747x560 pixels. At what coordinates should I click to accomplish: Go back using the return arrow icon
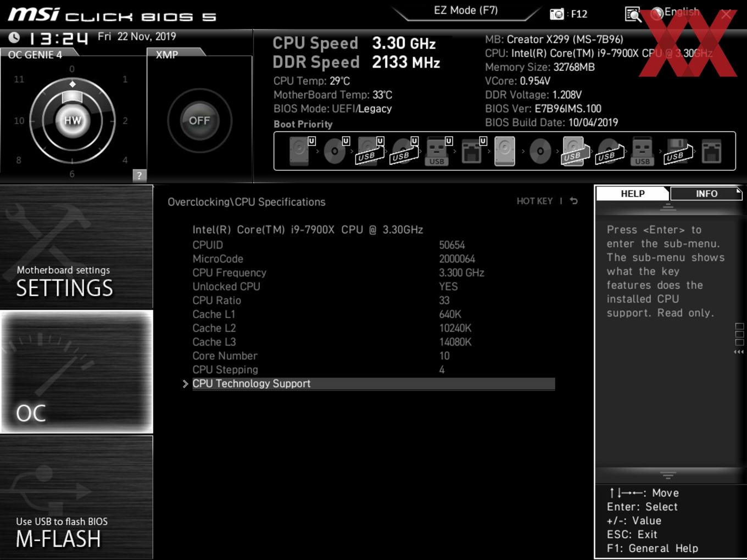click(x=574, y=201)
